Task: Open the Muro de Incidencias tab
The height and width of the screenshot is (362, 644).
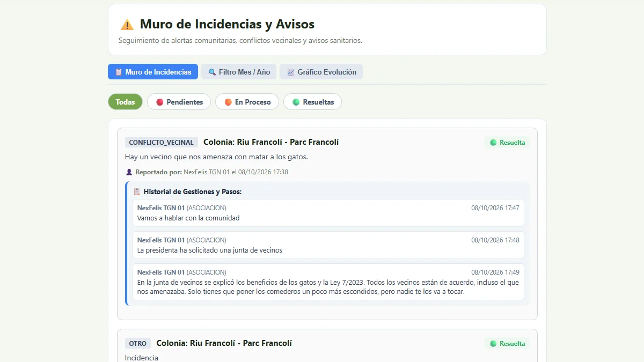Action: 153,72
